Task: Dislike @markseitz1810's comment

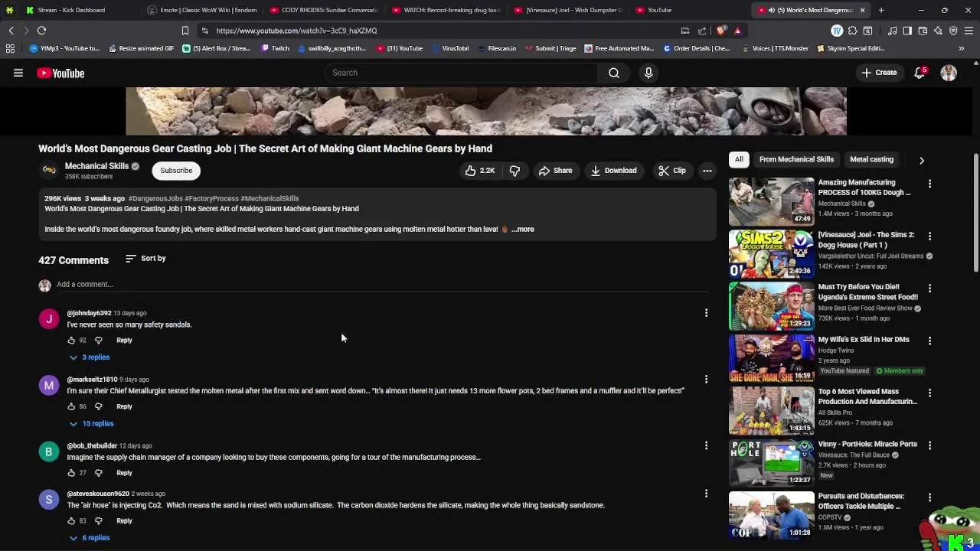Action: pyautogui.click(x=98, y=406)
